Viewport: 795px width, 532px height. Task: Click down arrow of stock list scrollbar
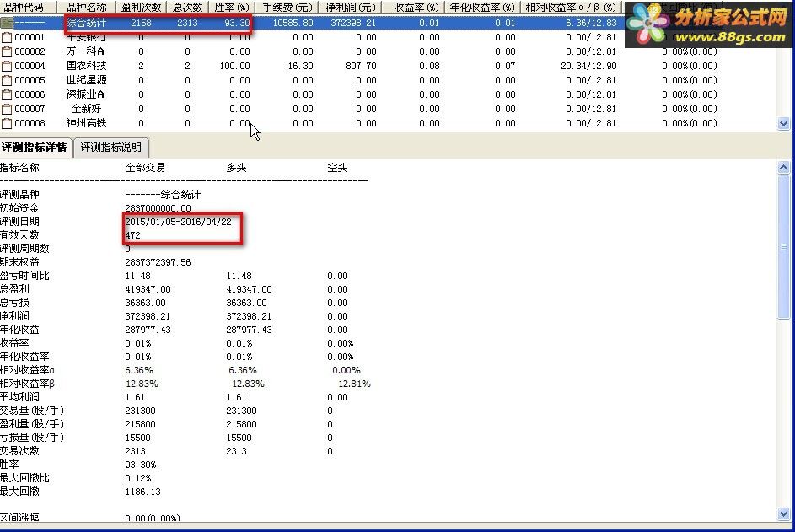pos(783,123)
